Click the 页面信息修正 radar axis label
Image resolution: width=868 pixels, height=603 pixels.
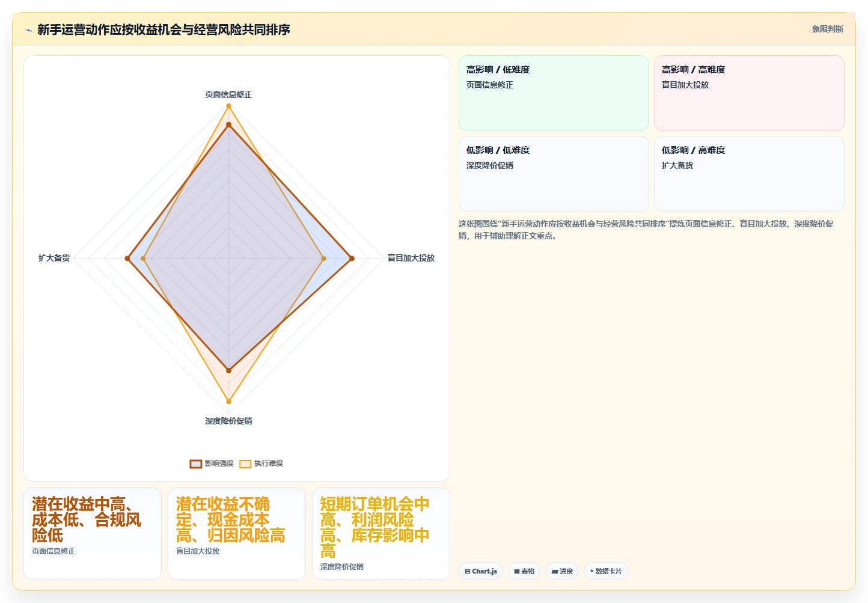pyautogui.click(x=228, y=94)
